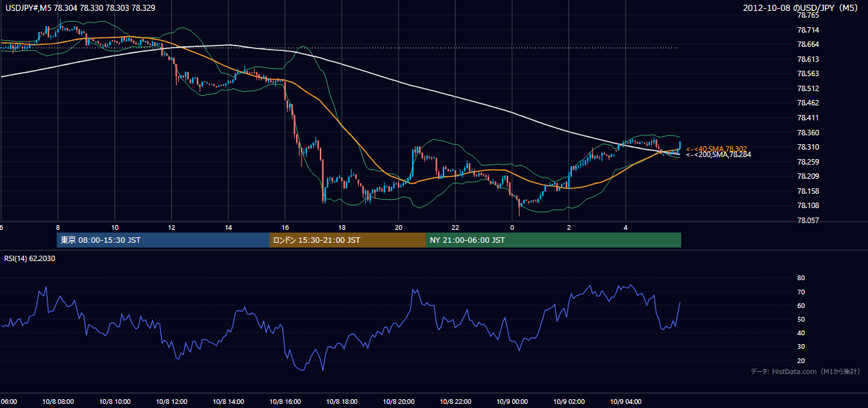Click the hour 4 tick on the price chart
The height and width of the screenshot is (408, 868).
click(626, 228)
